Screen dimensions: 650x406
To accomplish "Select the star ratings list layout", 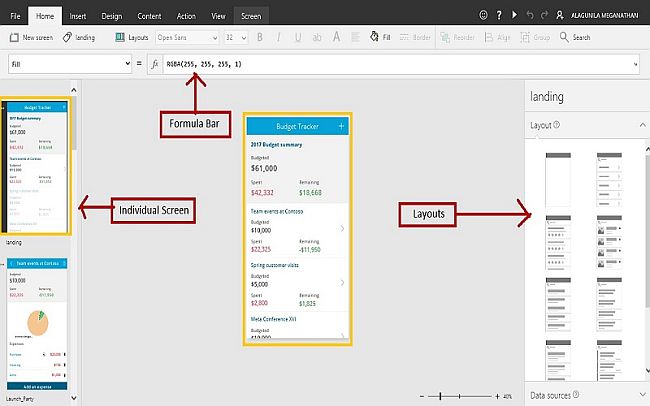I will (x=558, y=242).
